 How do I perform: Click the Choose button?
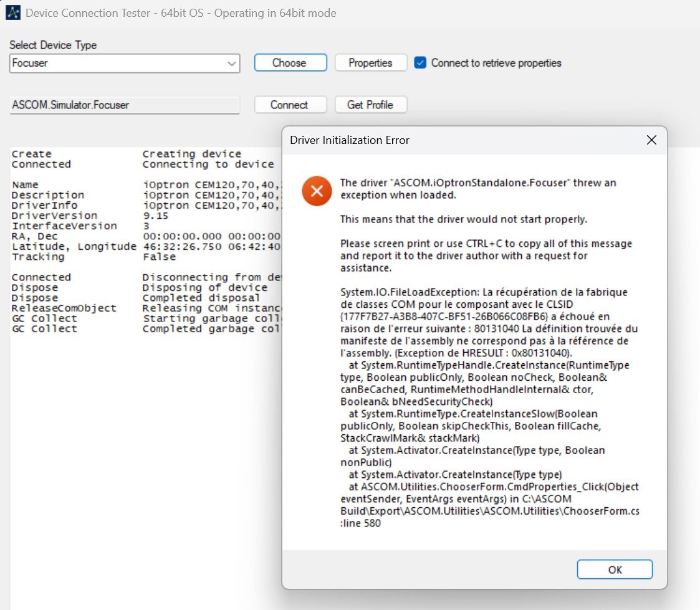[x=290, y=63]
